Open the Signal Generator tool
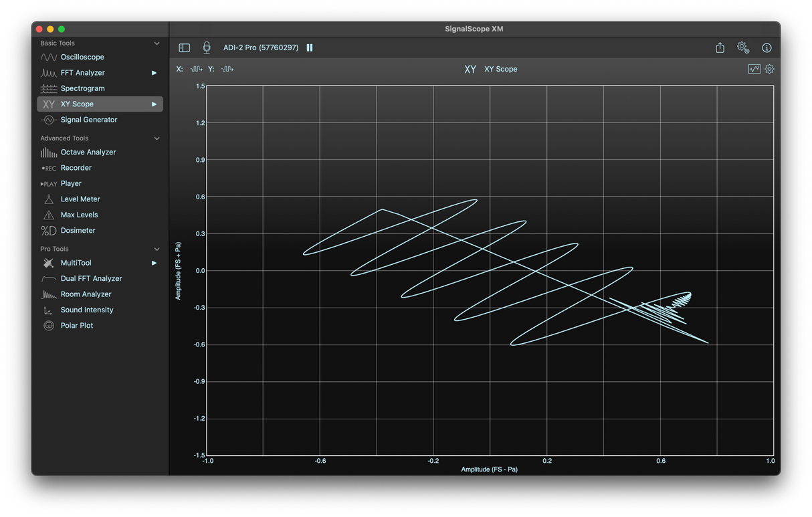Viewport: 812px width, 517px height. pos(88,120)
